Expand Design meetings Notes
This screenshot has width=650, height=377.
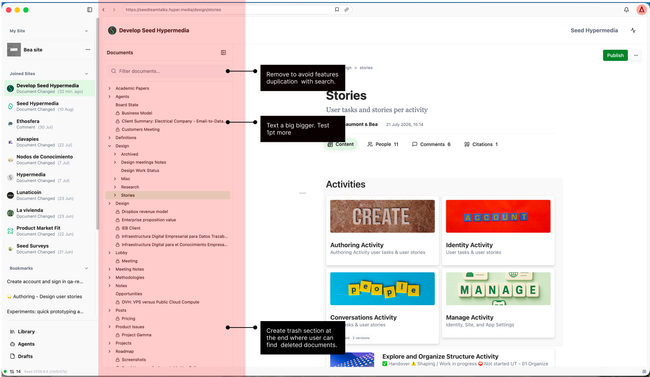(x=115, y=162)
